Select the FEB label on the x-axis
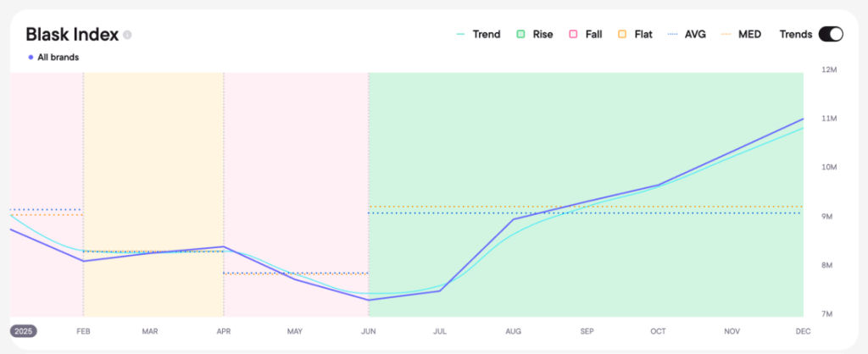 coord(83,331)
